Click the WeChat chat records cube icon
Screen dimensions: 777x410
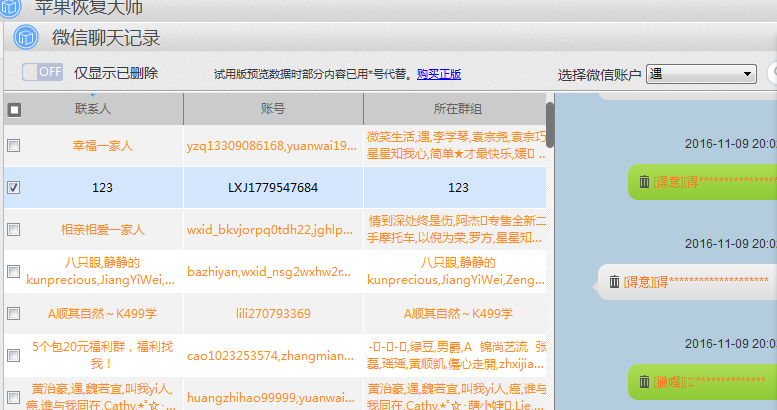[x=26, y=37]
